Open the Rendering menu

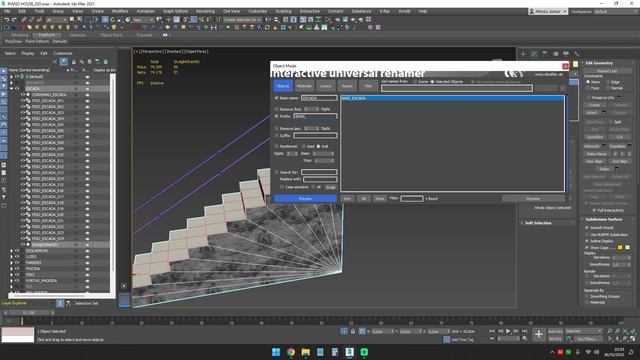pyautogui.click(x=205, y=11)
